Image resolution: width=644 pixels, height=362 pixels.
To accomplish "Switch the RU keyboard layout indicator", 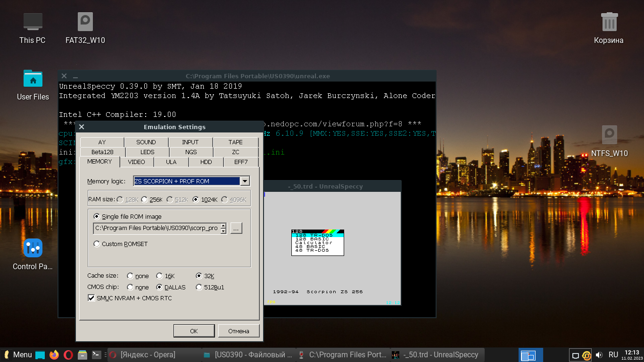I will coord(613,355).
